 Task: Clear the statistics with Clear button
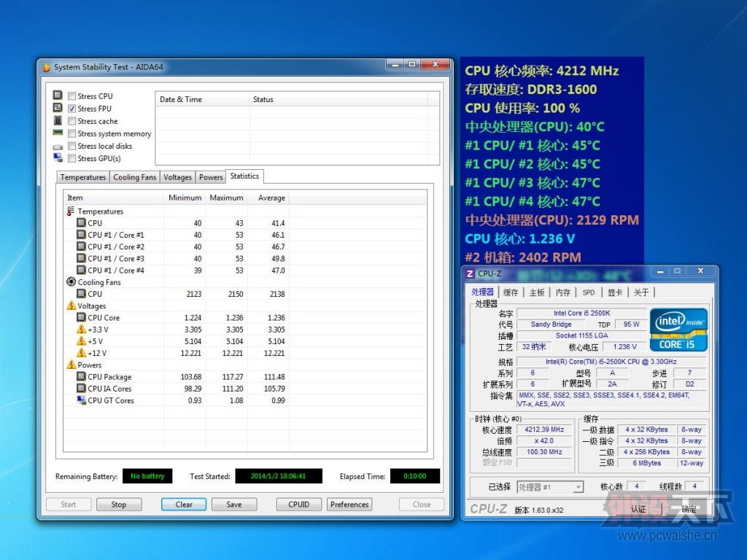184,505
